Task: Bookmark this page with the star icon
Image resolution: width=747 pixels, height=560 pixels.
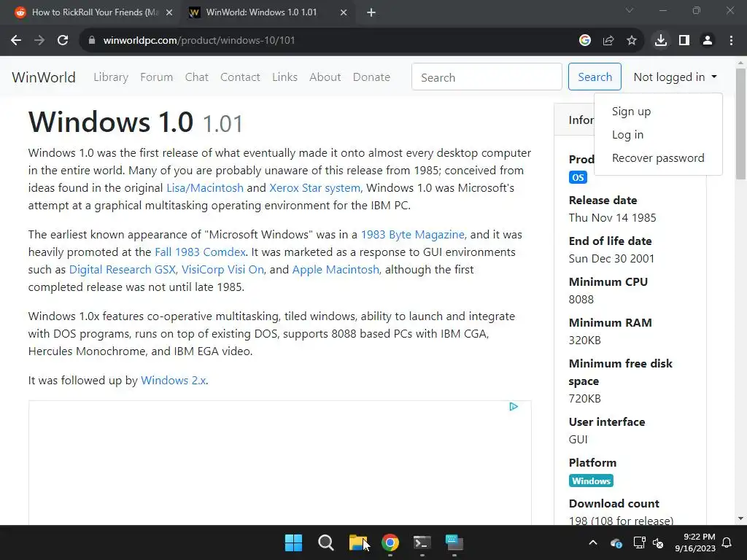Action: click(x=632, y=41)
